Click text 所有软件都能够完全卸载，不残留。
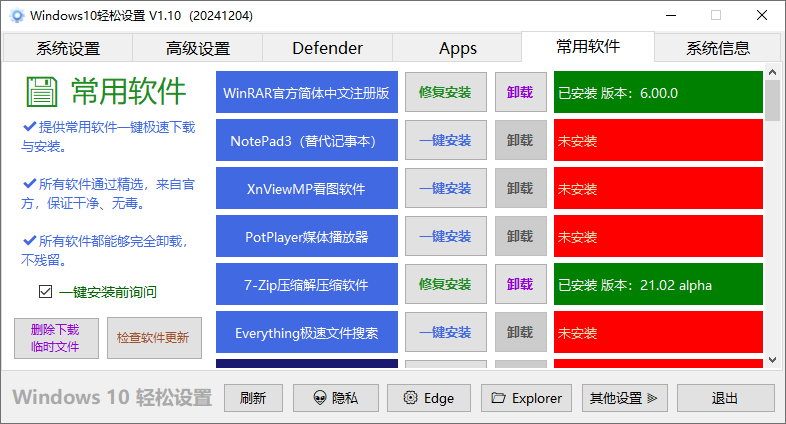Screen dimensions: 786x424 [x=105, y=251]
